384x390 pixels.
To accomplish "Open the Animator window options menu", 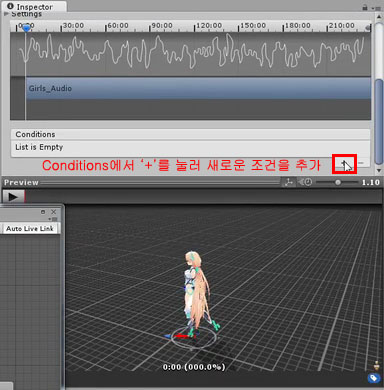I will click(x=53, y=219).
